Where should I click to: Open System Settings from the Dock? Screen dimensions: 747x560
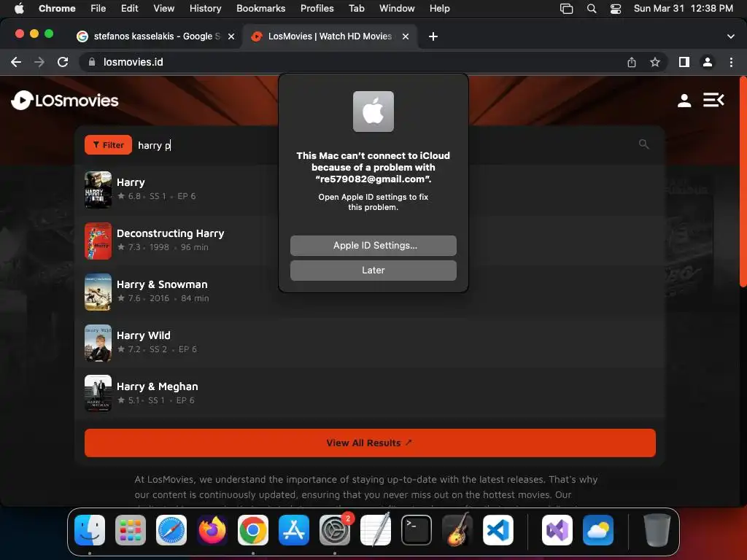[x=334, y=530]
